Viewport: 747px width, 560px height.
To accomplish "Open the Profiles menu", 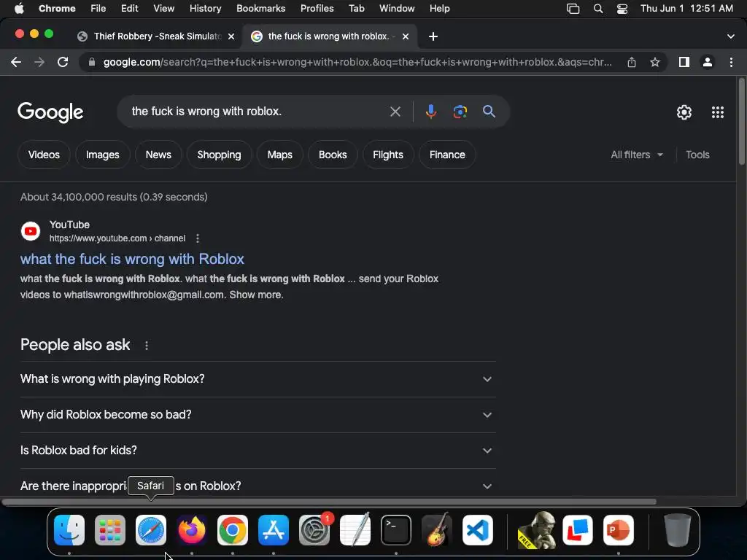I will click(x=317, y=9).
